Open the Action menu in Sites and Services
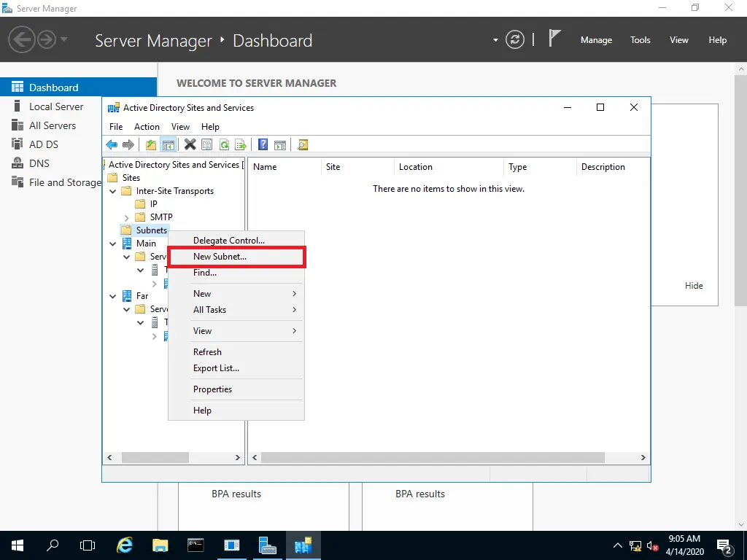 pyautogui.click(x=147, y=127)
